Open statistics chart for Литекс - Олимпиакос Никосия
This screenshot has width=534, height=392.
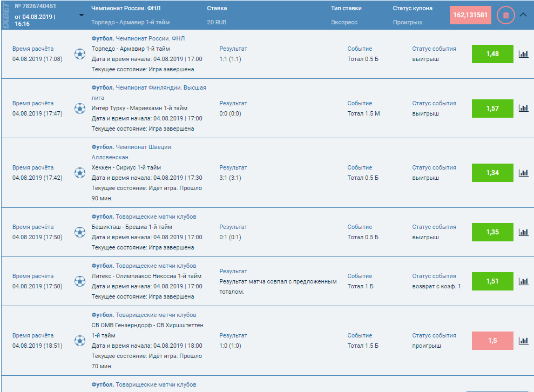523,281
